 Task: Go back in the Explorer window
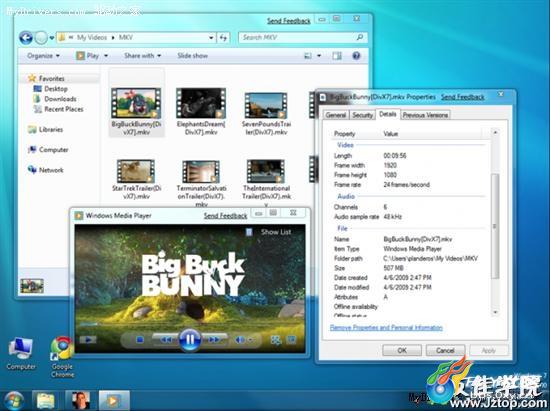(26, 38)
